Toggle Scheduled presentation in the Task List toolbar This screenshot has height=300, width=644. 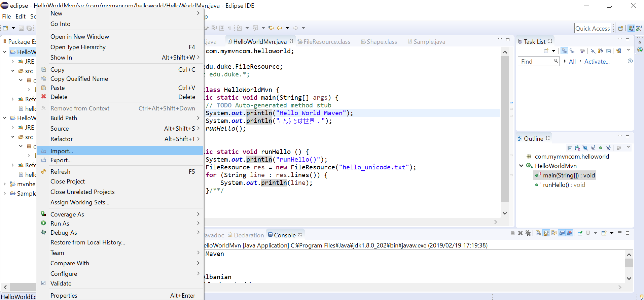572,51
